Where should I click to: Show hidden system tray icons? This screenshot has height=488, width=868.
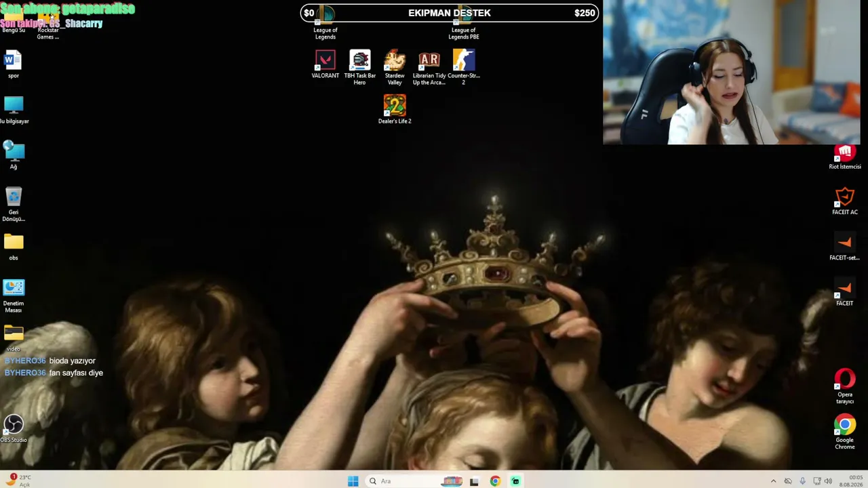click(x=773, y=481)
